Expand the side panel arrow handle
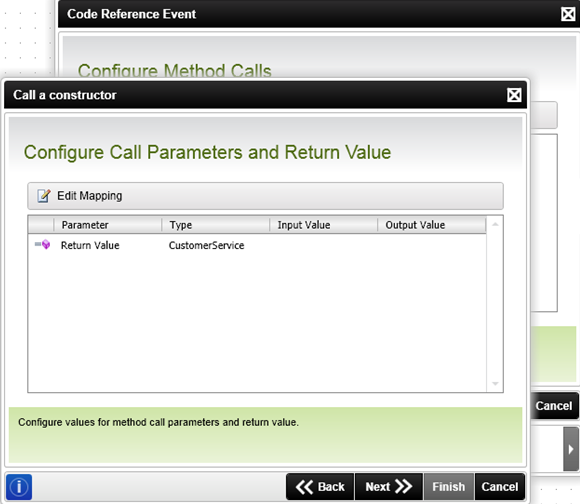 pyautogui.click(x=571, y=449)
